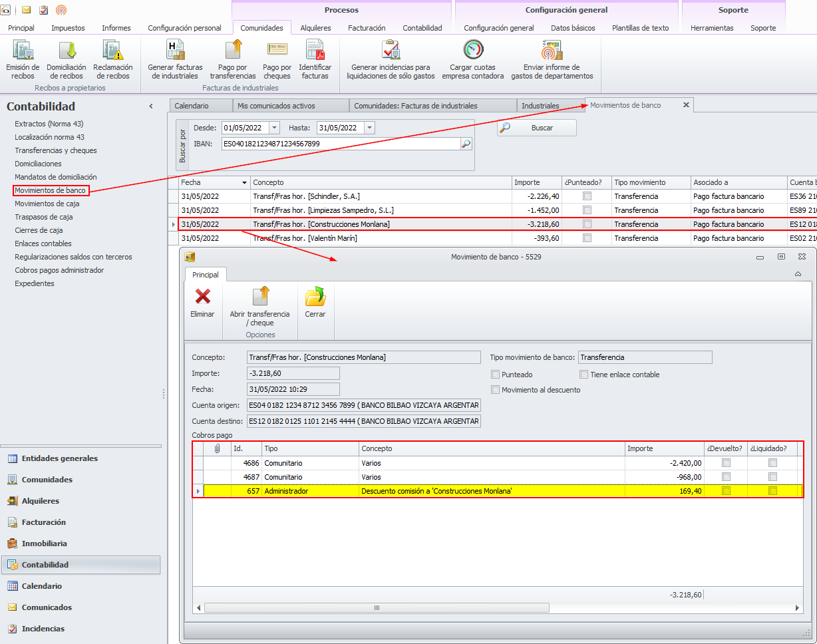
Task: Toggle Movimiento al descuento checkbox
Action: (x=495, y=390)
